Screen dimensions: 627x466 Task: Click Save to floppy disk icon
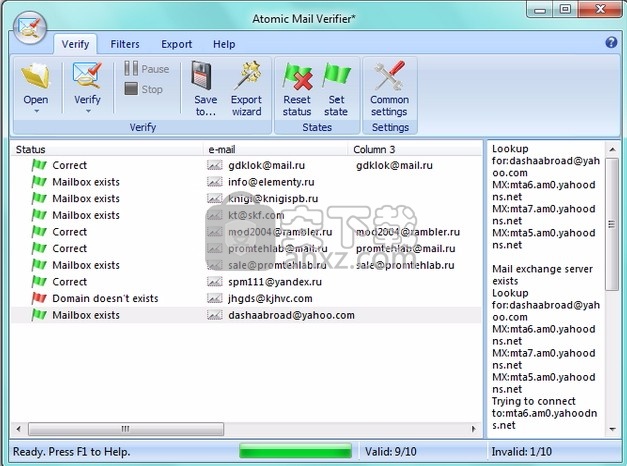(x=201, y=75)
